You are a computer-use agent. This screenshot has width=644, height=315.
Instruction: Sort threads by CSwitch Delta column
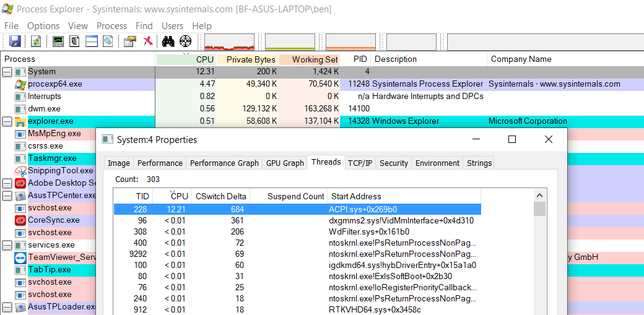[x=221, y=196]
